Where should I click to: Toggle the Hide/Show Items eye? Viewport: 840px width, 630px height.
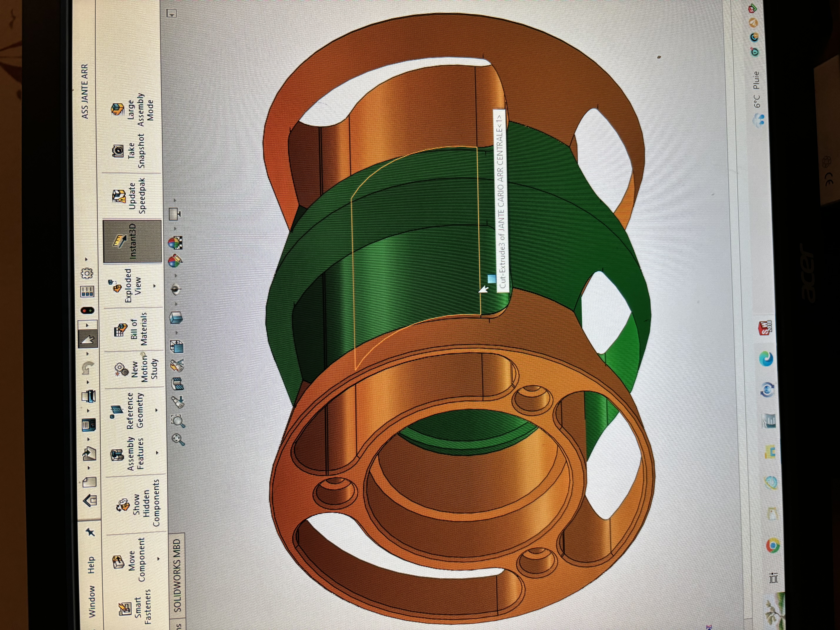click(175, 290)
